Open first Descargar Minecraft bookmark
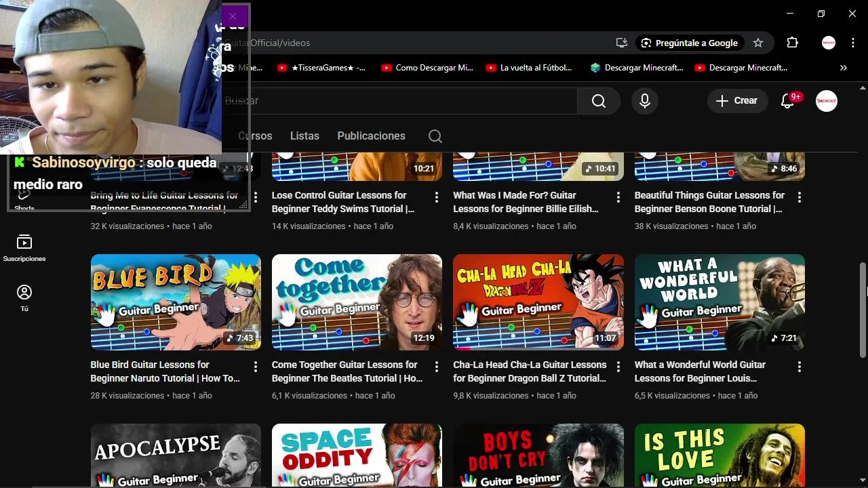This screenshot has height=488, width=868. (637, 68)
